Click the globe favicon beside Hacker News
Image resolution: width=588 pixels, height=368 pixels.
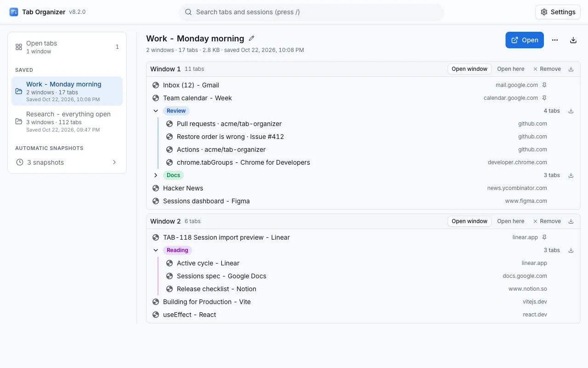pyautogui.click(x=156, y=188)
